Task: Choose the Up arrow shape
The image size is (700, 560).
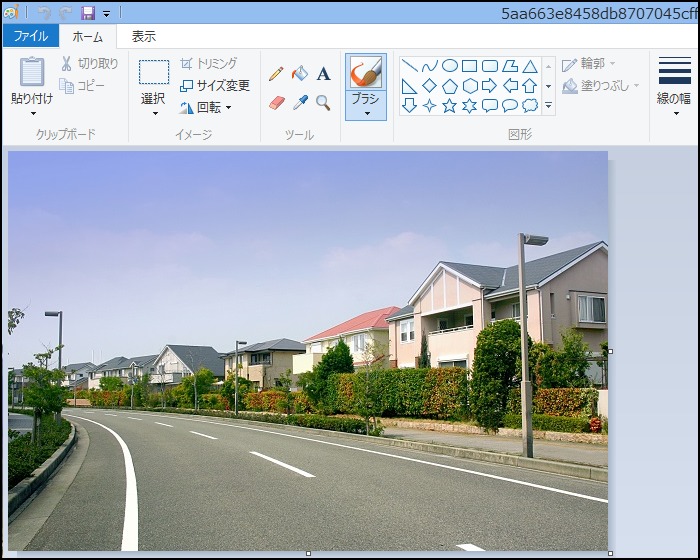Action: click(x=530, y=86)
